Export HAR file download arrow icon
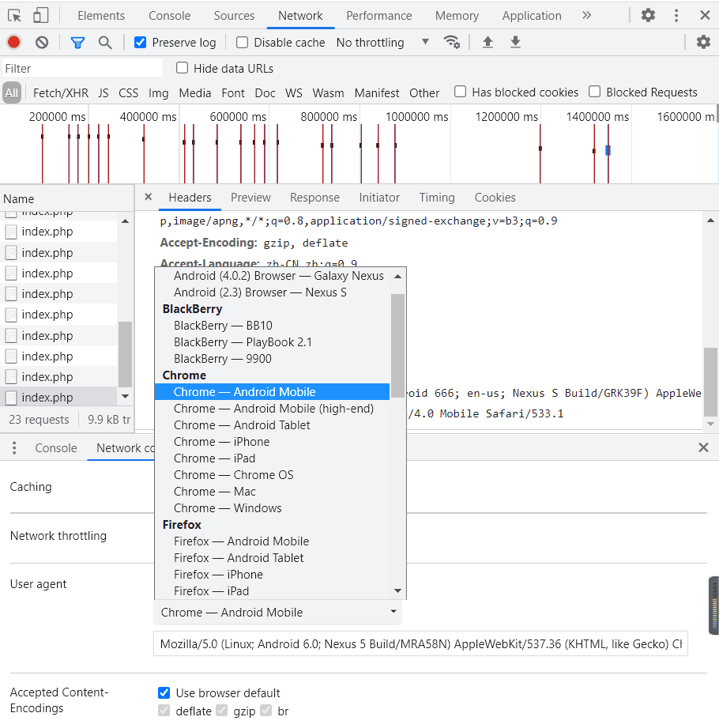Viewport: 719px width, 728px height. tap(515, 42)
